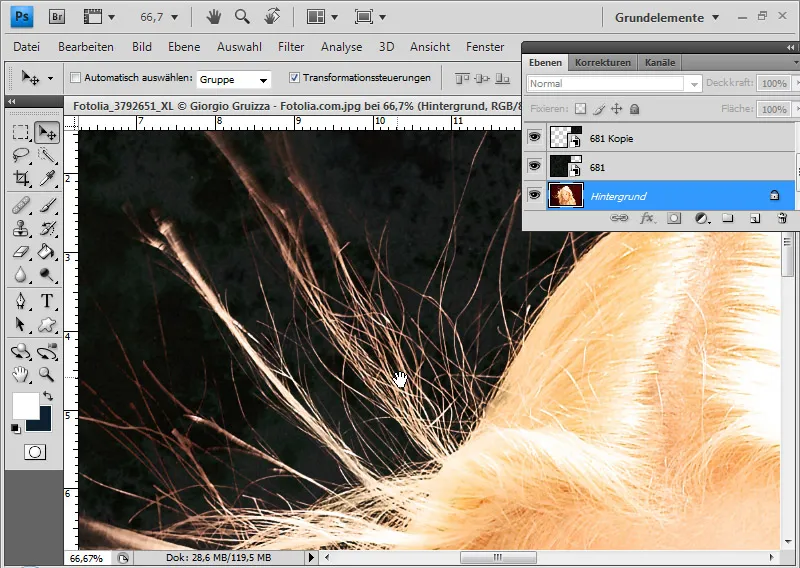Select the Move tool in toolbox
The width and height of the screenshot is (800, 568).
47,133
